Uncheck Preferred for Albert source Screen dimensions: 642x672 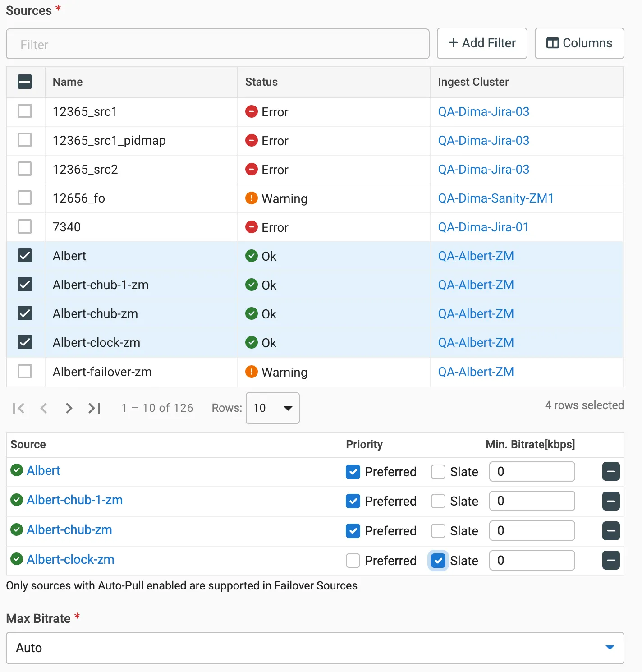click(x=353, y=472)
